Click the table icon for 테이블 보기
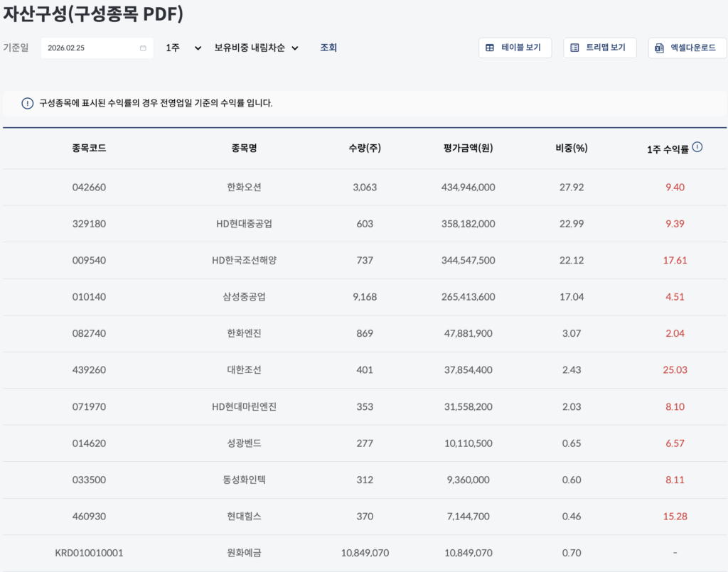728x572 pixels. 490,48
